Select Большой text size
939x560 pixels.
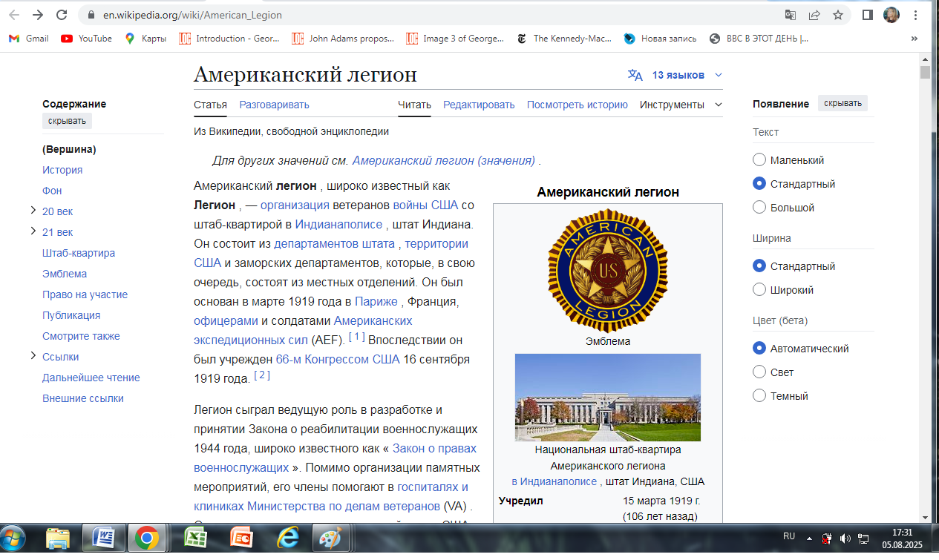759,208
